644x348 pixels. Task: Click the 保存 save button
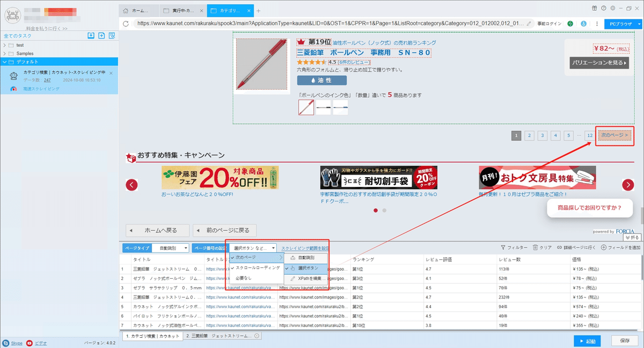(625, 341)
